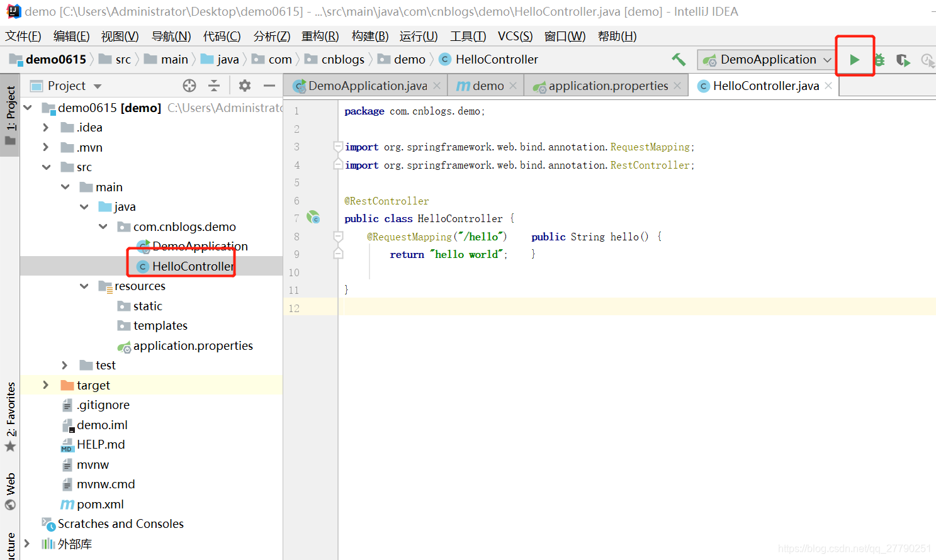
Task: Close the HelloController.java tab
Action: coord(828,86)
